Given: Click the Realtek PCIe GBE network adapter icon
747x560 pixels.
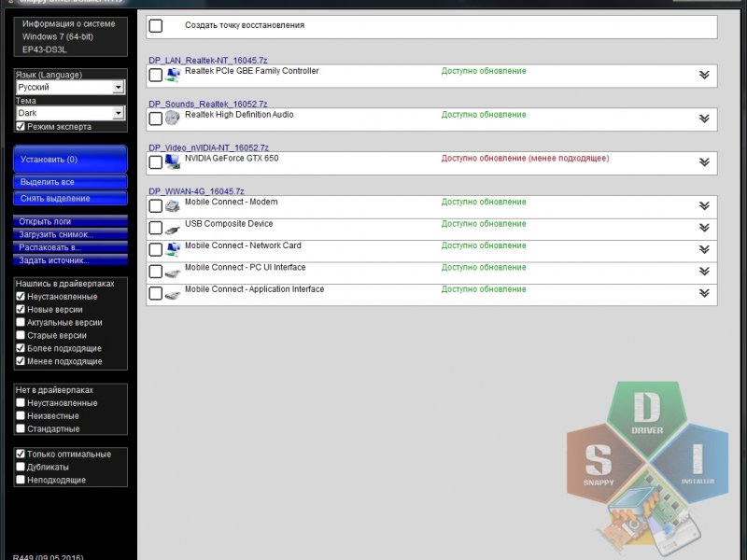Looking at the screenshot, I should [173, 76].
